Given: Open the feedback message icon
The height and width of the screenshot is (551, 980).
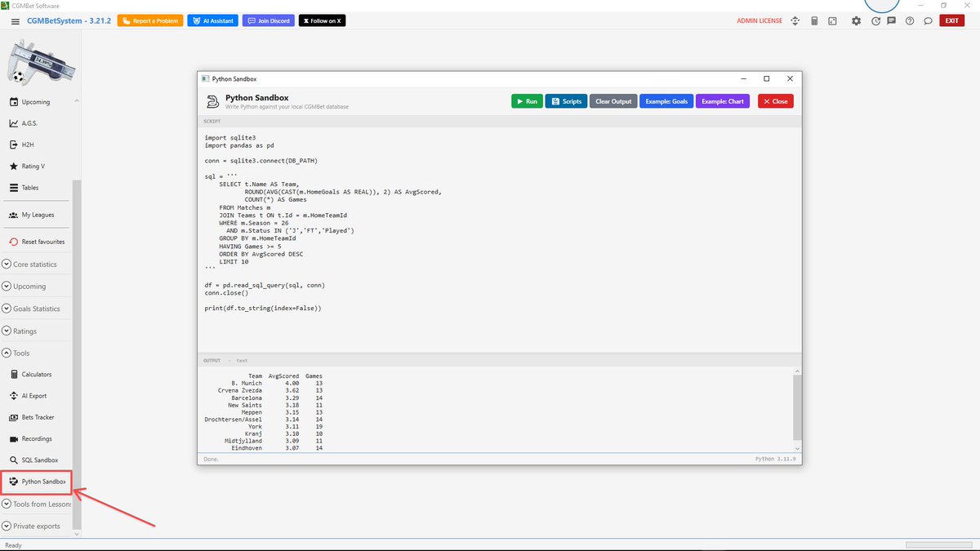Looking at the screenshot, I should [892, 21].
